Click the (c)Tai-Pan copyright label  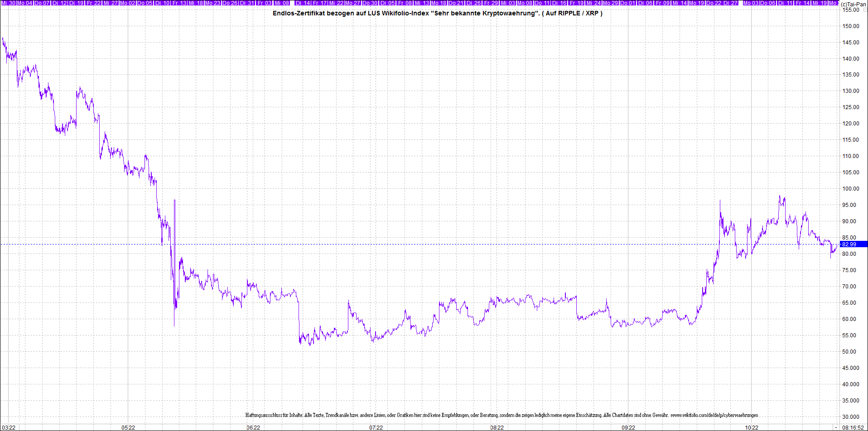pos(854,4)
